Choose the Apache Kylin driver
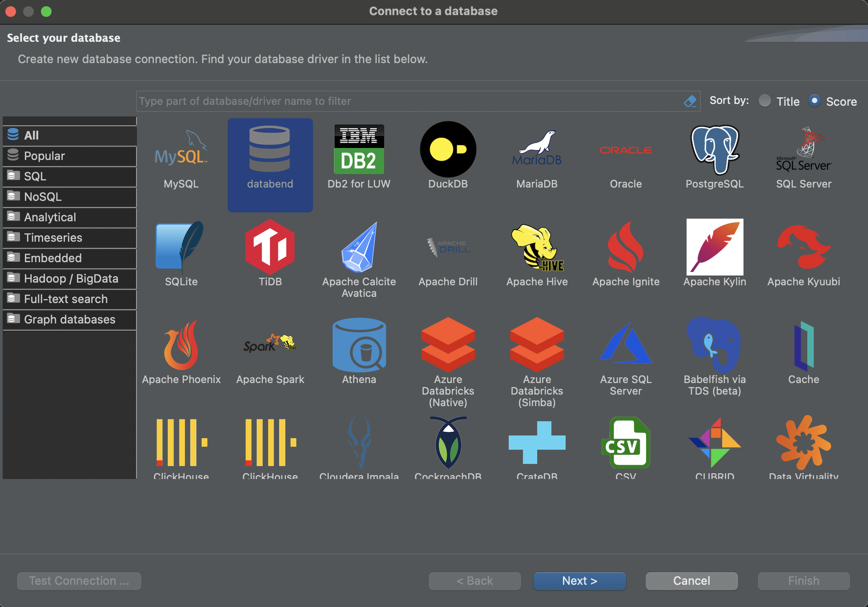Screen dimensions: 868x607 (x=715, y=248)
